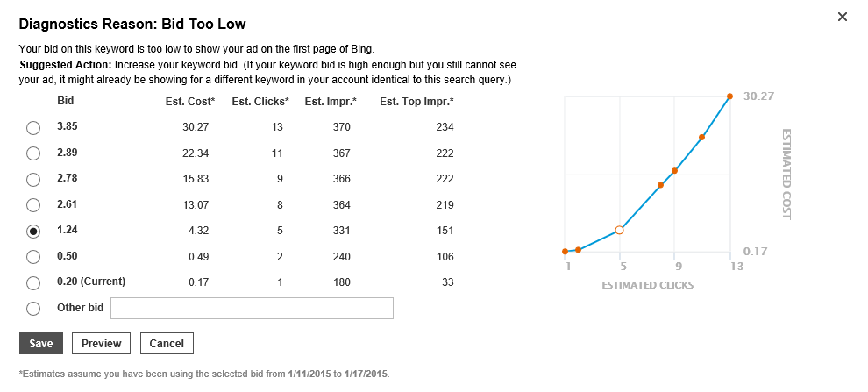The height and width of the screenshot is (392, 868).
Task: Close the diagnostics dialog with the X
Action: [843, 17]
